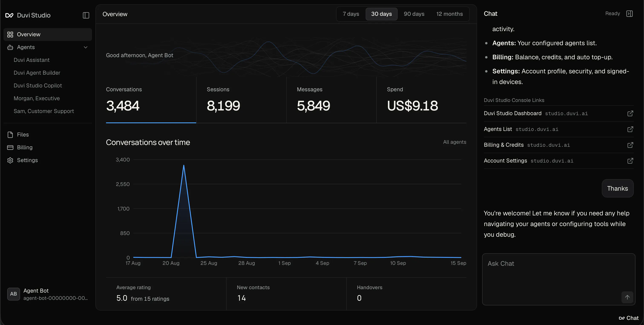The image size is (644, 325).
Task: Click the Handovers value 0
Action: (x=359, y=298)
